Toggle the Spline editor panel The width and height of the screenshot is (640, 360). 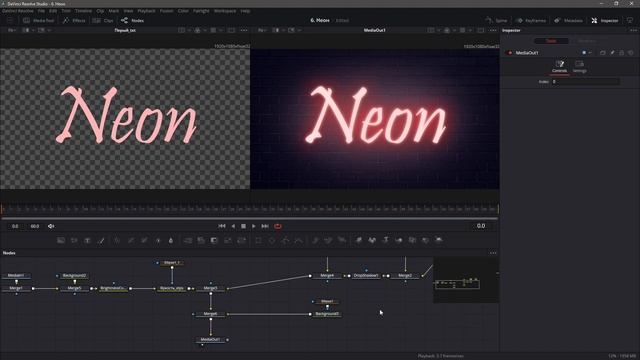pyautogui.click(x=496, y=20)
